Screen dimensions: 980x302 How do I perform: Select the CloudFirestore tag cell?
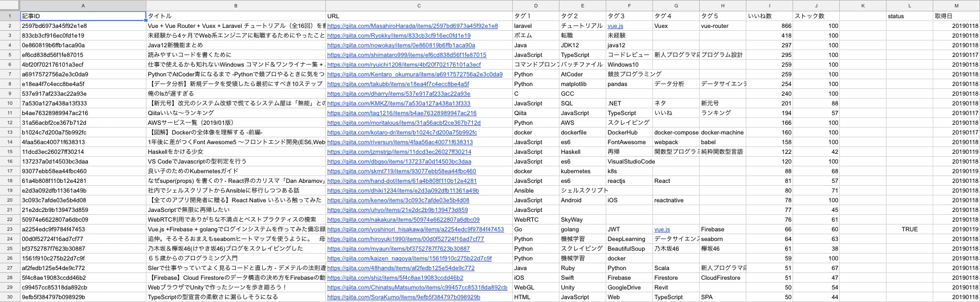coord(722,277)
